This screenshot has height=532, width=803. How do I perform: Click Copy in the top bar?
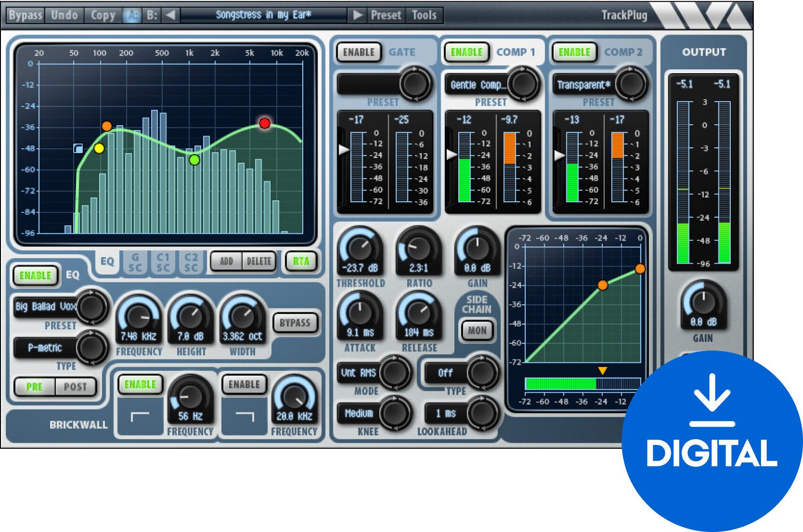point(103,15)
